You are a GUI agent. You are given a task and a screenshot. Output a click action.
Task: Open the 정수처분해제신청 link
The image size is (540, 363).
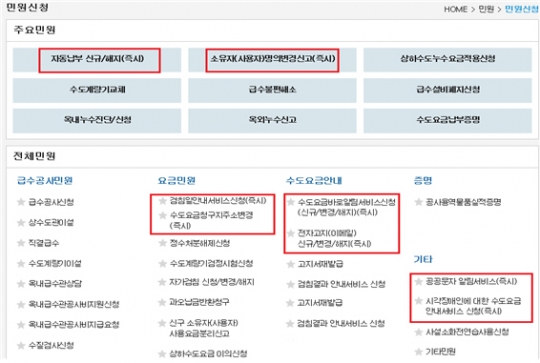(x=200, y=243)
